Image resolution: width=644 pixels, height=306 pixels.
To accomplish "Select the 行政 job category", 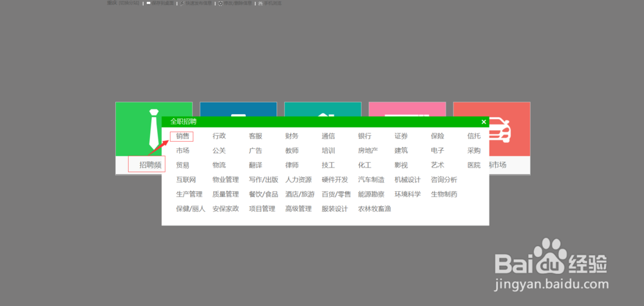I will tap(219, 136).
